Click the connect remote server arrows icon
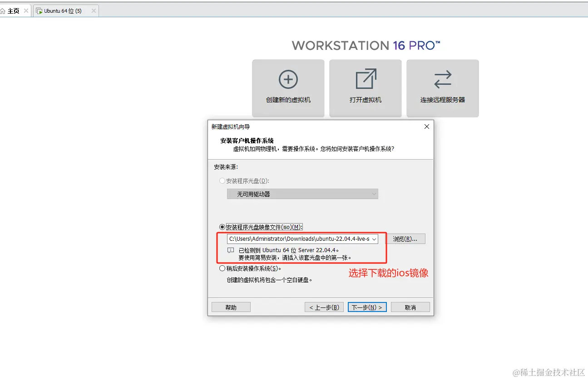The width and height of the screenshot is (588, 380). coord(443,79)
